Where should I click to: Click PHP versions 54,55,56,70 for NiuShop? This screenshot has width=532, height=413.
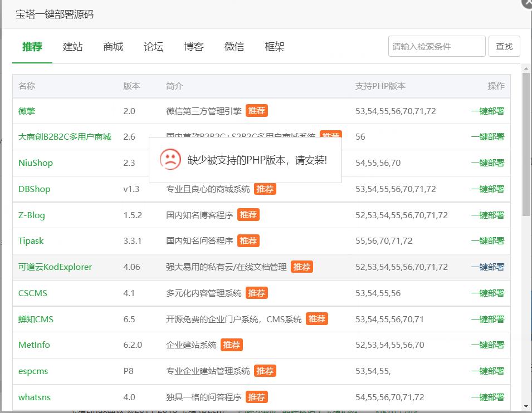pos(378,163)
